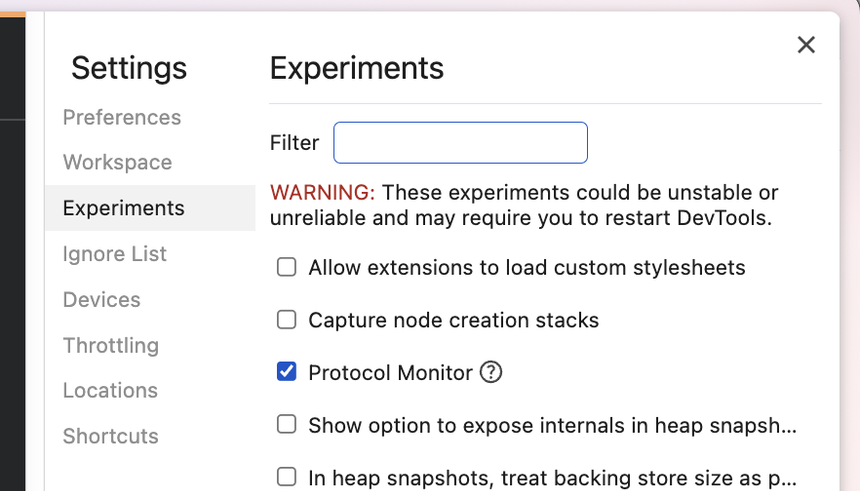Image resolution: width=860 pixels, height=491 pixels.
Task: Open the Locations tab
Action: (110, 391)
